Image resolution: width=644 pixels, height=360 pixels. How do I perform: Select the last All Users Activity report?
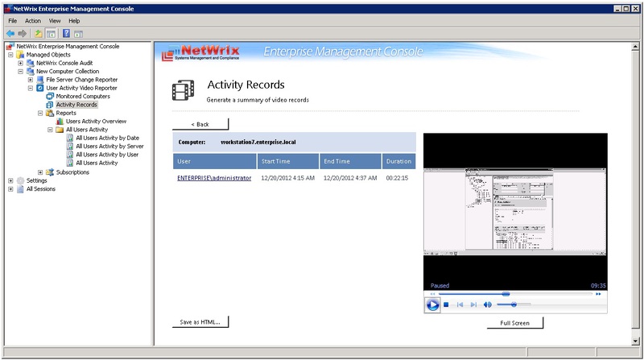pyautogui.click(x=97, y=163)
